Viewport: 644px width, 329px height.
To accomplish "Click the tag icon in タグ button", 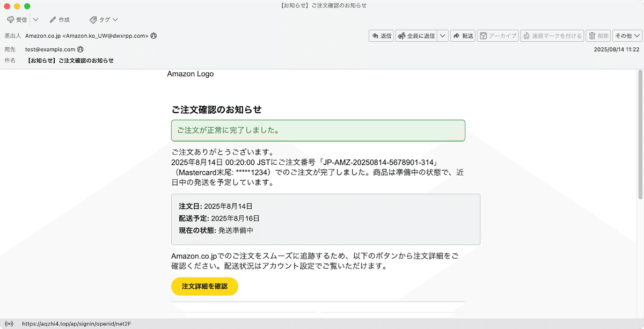I will pos(93,20).
